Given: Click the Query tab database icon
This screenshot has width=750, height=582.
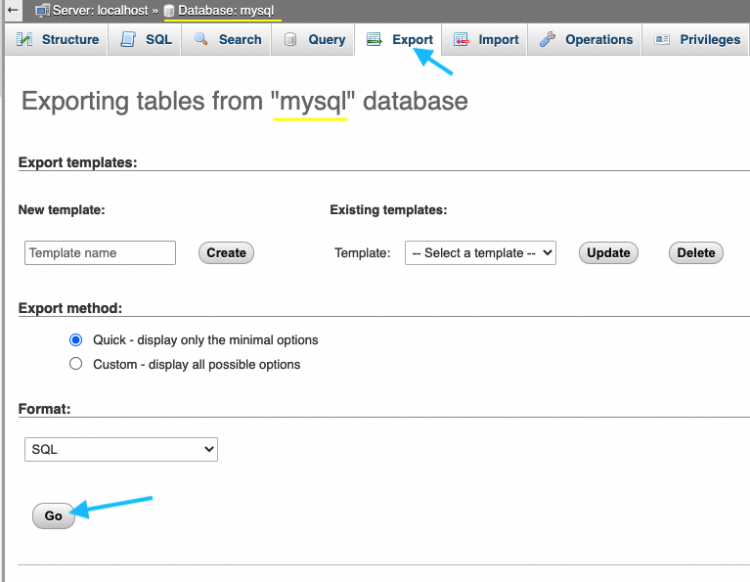Looking at the screenshot, I should (290, 39).
